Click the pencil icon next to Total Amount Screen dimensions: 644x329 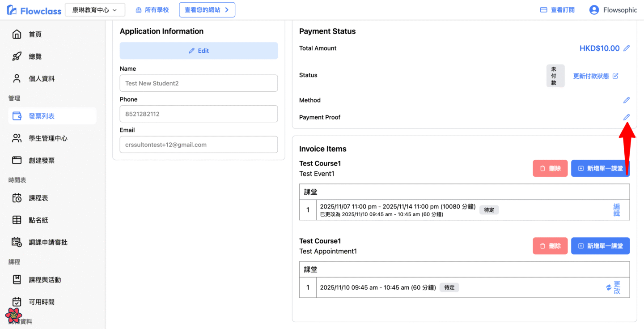[627, 48]
